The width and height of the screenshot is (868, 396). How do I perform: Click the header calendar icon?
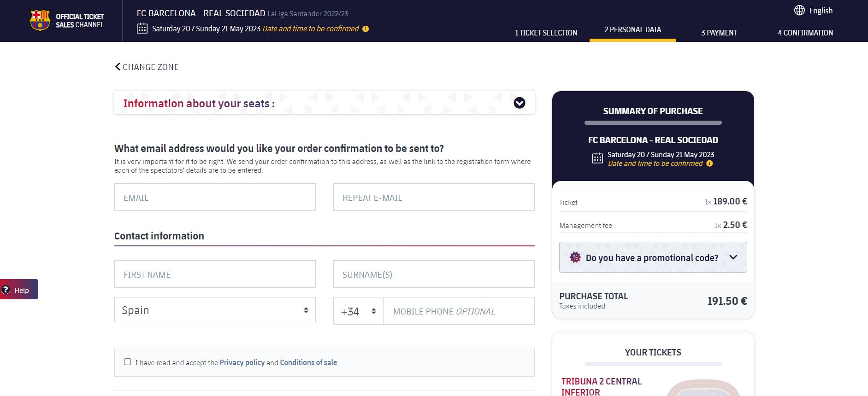(142, 29)
